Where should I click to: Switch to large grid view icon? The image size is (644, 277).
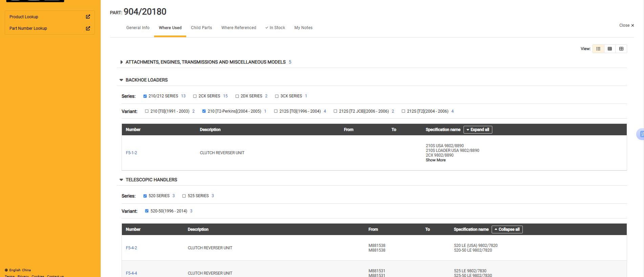coord(621,49)
